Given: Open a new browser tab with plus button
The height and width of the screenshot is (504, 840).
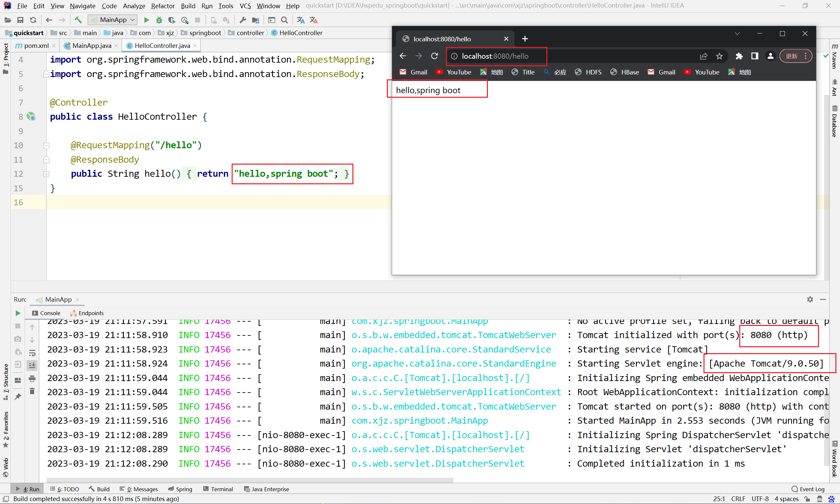Looking at the screenshot, I should click(525, 39).
